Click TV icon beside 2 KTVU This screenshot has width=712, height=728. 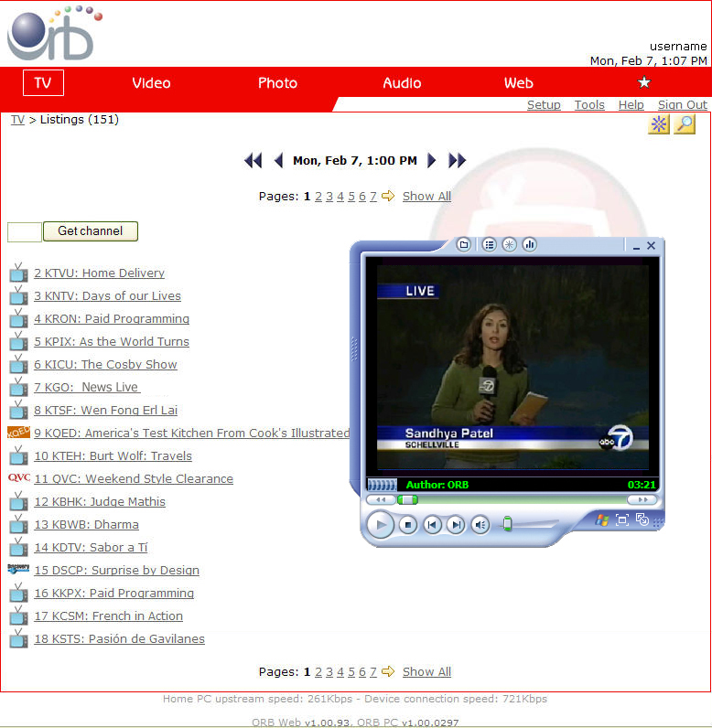coord(18,273)
